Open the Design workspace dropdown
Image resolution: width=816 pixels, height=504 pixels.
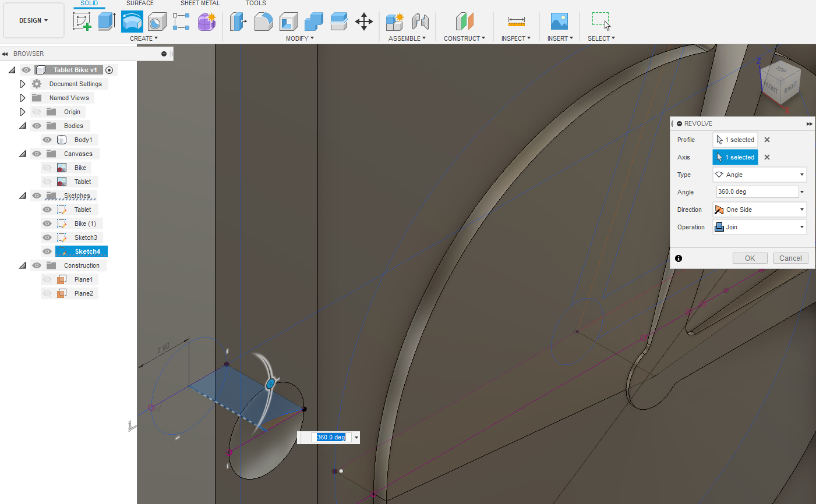[33, 20]
